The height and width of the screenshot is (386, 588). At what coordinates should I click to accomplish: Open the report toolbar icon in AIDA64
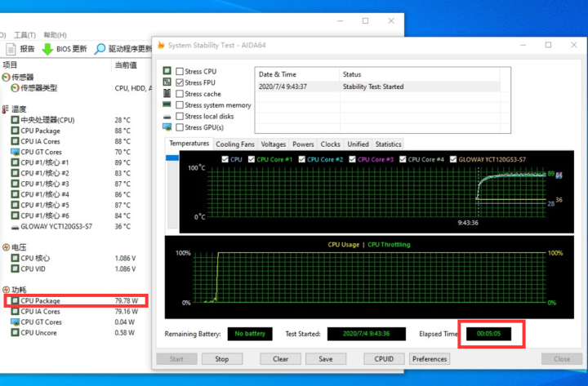tap(11, 49)
